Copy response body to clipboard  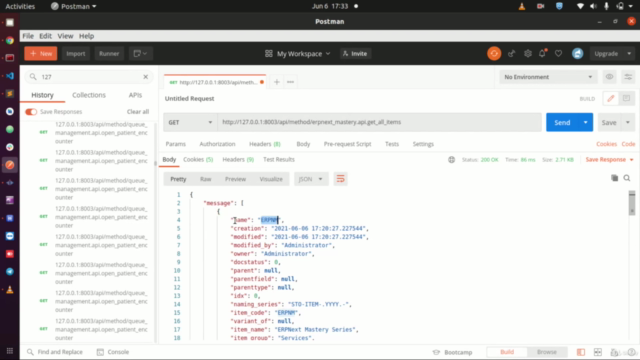(614, 178)
